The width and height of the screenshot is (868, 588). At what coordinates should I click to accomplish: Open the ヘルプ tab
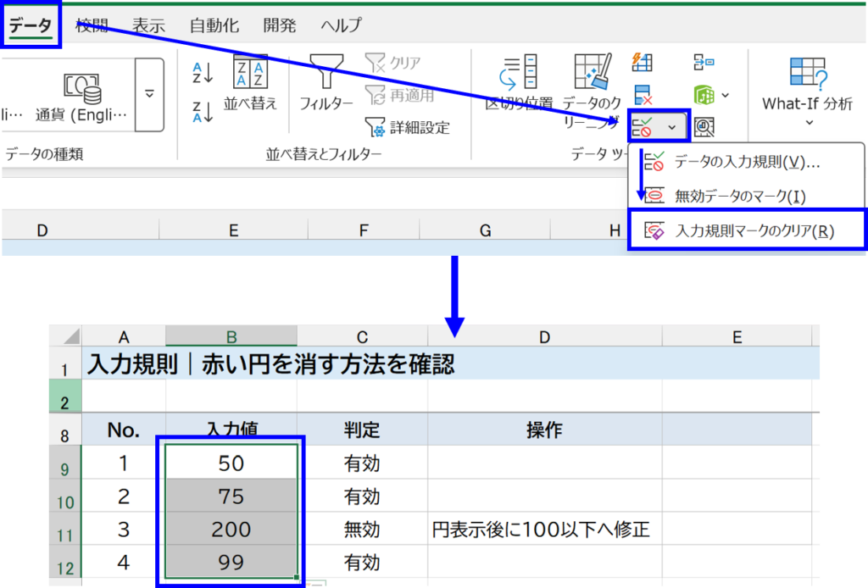point(341,25)
